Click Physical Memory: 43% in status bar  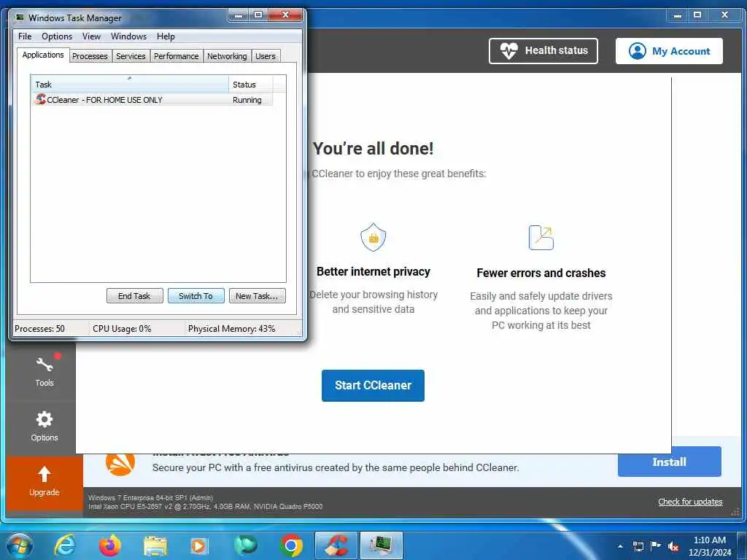tap(231, 329)
